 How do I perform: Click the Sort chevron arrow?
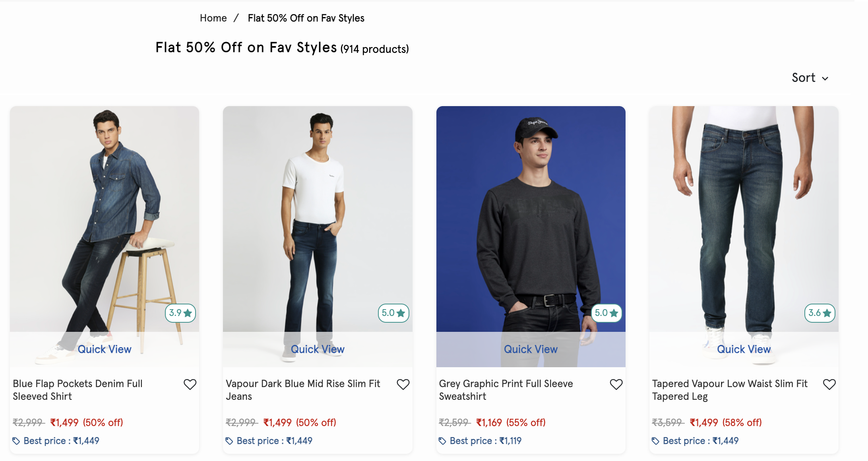(x=825, y=79)
